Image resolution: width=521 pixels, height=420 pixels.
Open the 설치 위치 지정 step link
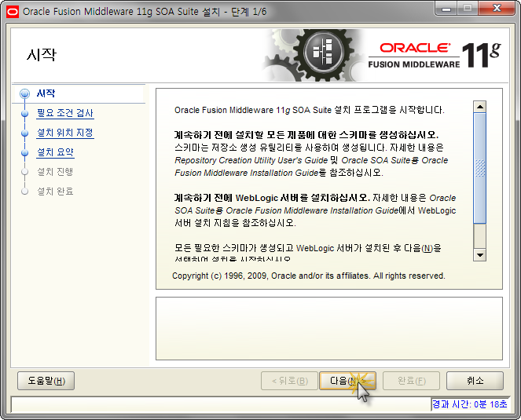point(65,133)
